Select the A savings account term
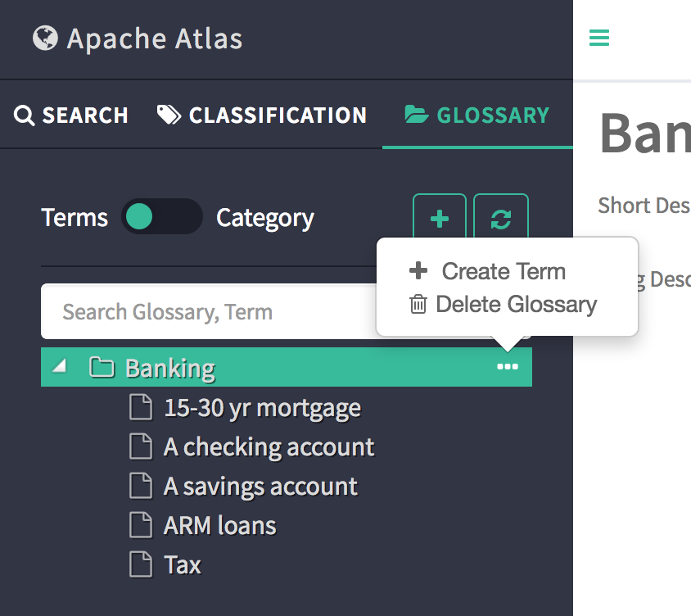691x616 pixels. tap(260, 486)
